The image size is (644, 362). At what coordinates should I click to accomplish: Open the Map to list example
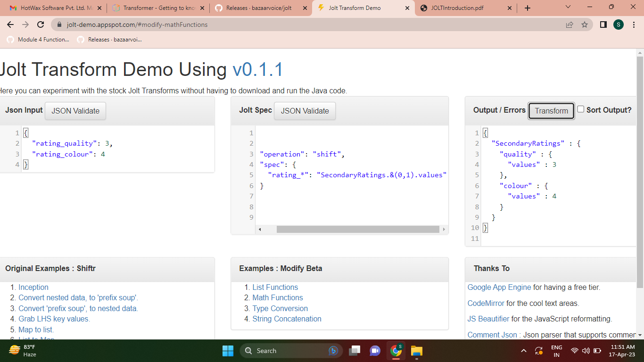[36, 329]
